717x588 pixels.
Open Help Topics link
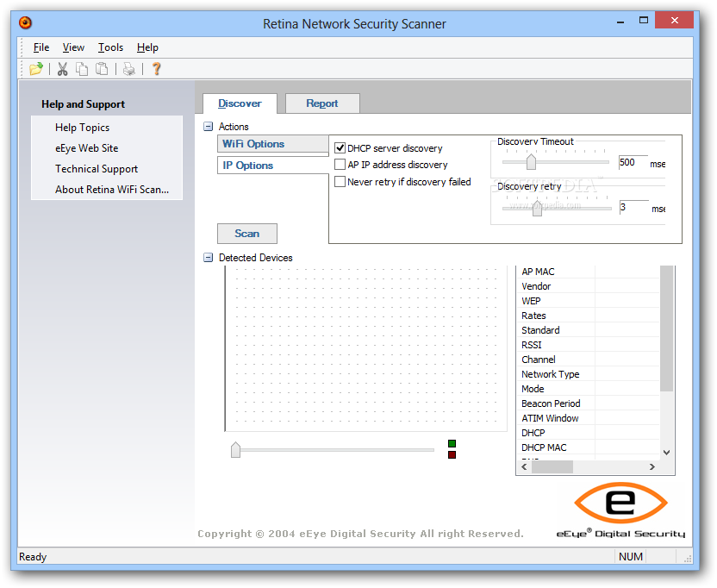click(83, 128)
